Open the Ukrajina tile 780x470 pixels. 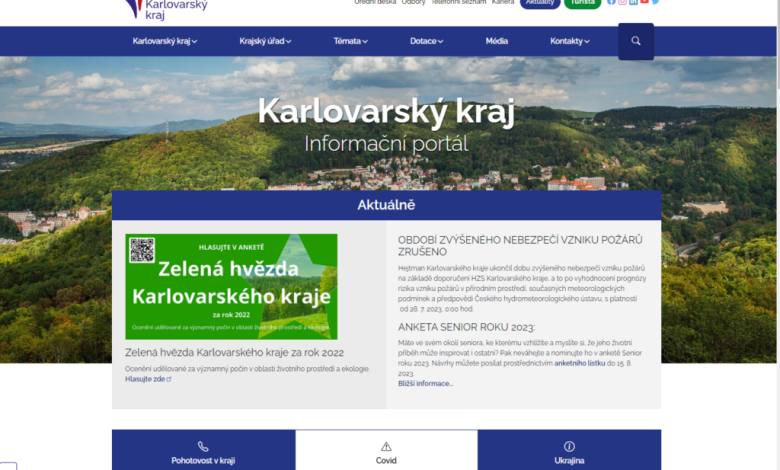(569, 450)
